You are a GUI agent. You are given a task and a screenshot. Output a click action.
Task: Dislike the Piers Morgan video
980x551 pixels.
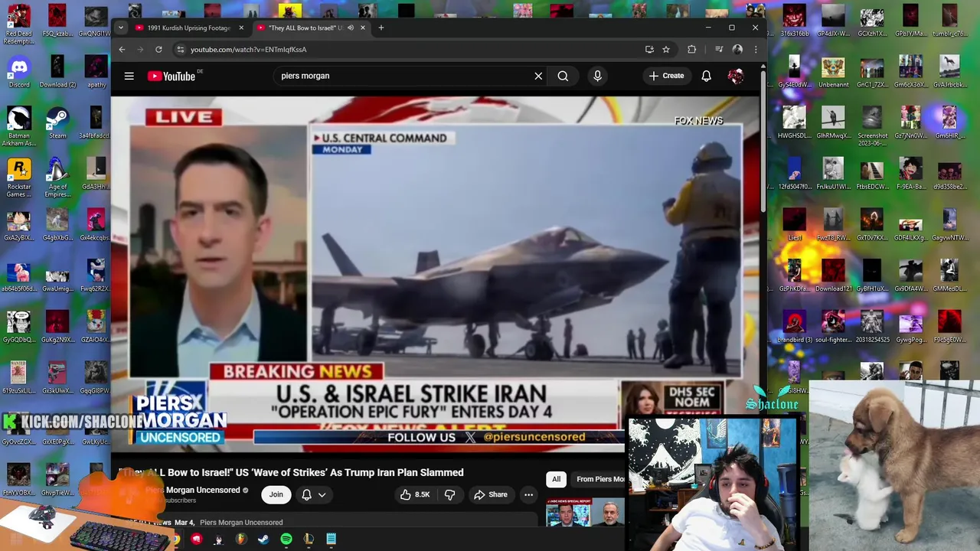coord(450,494)
